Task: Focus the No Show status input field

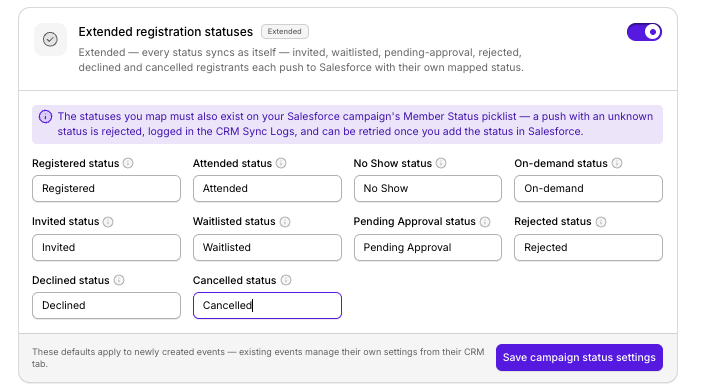Action: click(x=427, y=189)
